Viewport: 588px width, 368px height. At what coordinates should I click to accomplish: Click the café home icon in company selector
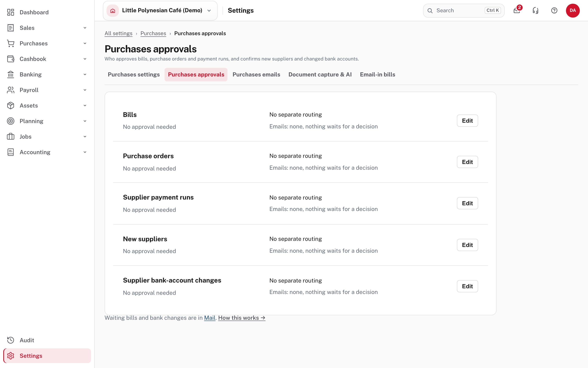[113, 10]
